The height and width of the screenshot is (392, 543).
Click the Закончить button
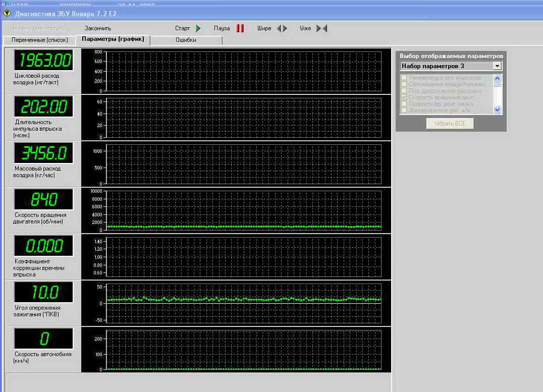click(x=98, y=28)
